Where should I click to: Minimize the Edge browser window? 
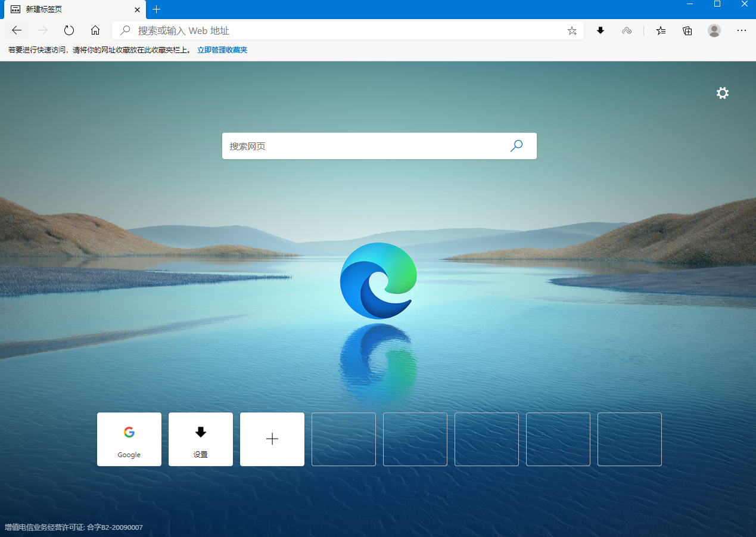coord(690,4)
